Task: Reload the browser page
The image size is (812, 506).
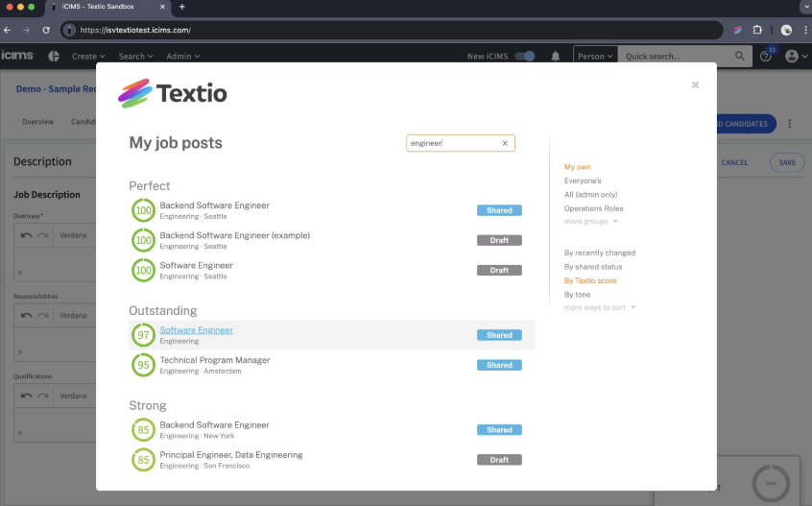Action: pos(46,30)
